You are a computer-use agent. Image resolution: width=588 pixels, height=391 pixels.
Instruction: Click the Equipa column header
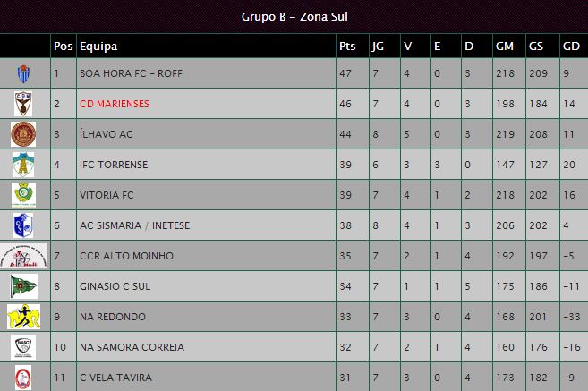click(98, 47)
